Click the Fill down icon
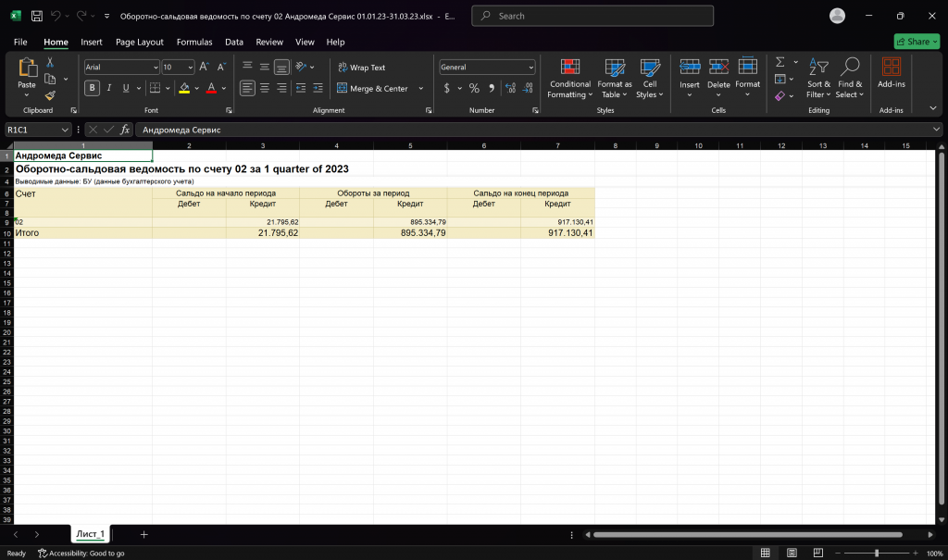The height and width of the screenshot is (560, 948). click(780, 79)
